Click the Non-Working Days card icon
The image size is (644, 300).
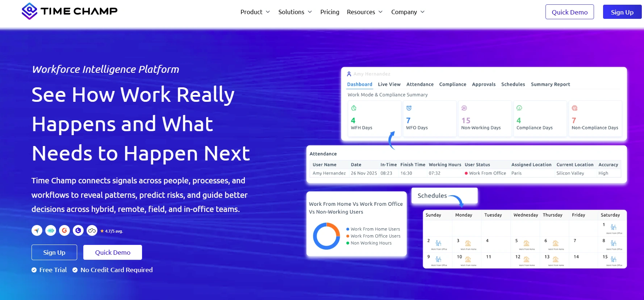(464, 108)
